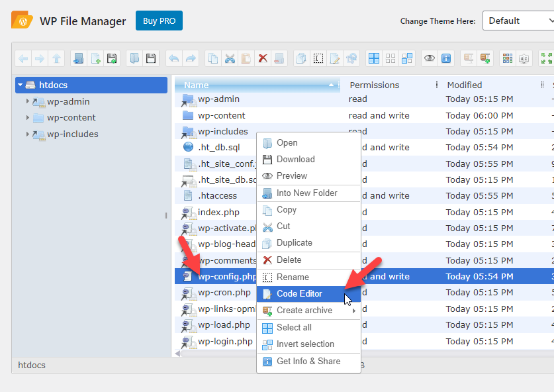Choose Rename from the context menu
Image resolution: width=554 pixels, height=392 pixels.
coord(309,277)
